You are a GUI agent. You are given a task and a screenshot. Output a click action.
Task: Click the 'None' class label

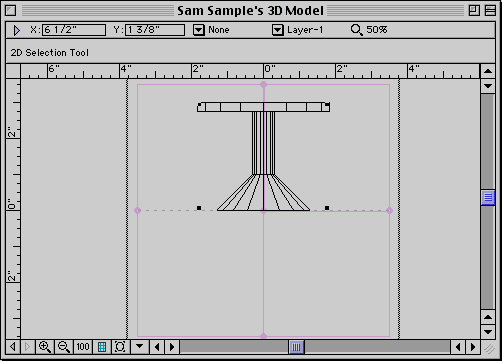[219, 30]
